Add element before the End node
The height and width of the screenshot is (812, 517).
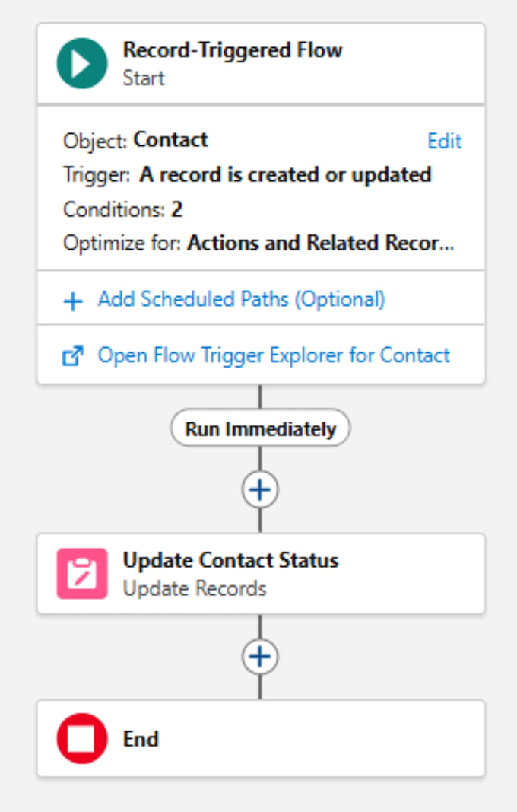click(x=260, y=657)
